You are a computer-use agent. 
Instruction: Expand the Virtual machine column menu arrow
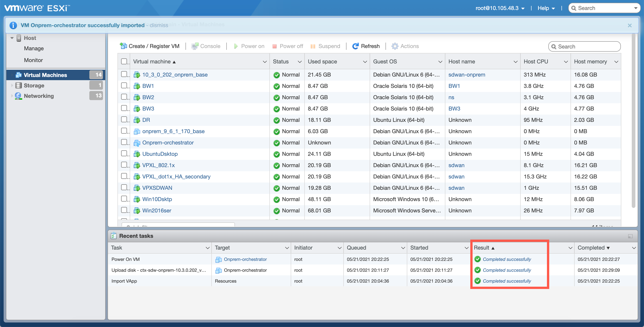pyautogui.click(x=265, y=62)
